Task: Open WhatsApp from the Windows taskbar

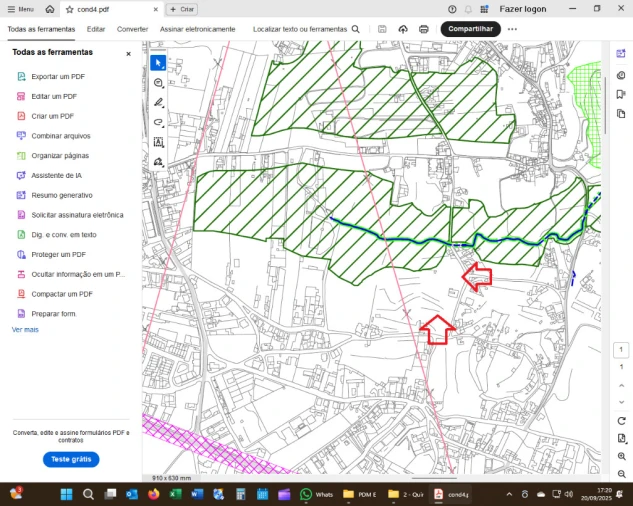Action: [306, 494]
